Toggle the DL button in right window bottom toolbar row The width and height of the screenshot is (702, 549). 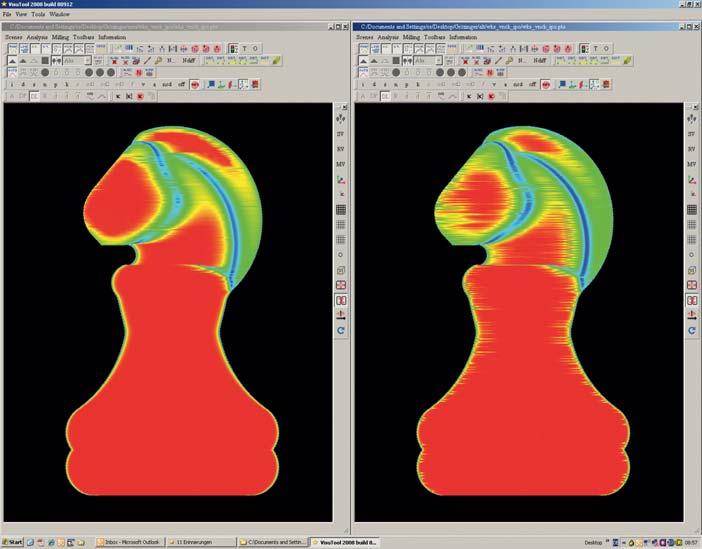coord(385,96)
